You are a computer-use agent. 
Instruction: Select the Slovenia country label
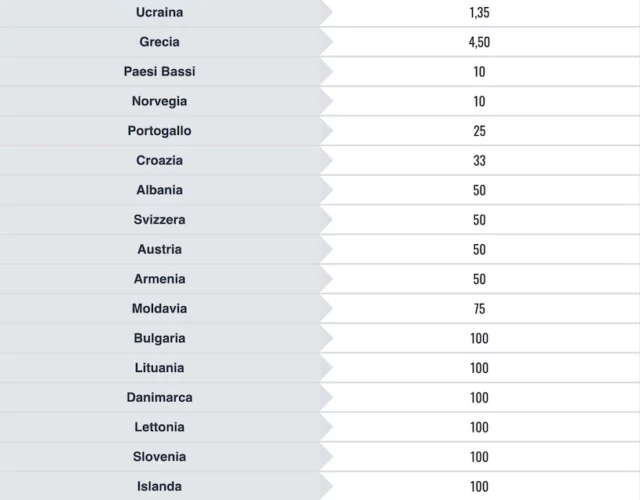point(160,457)
